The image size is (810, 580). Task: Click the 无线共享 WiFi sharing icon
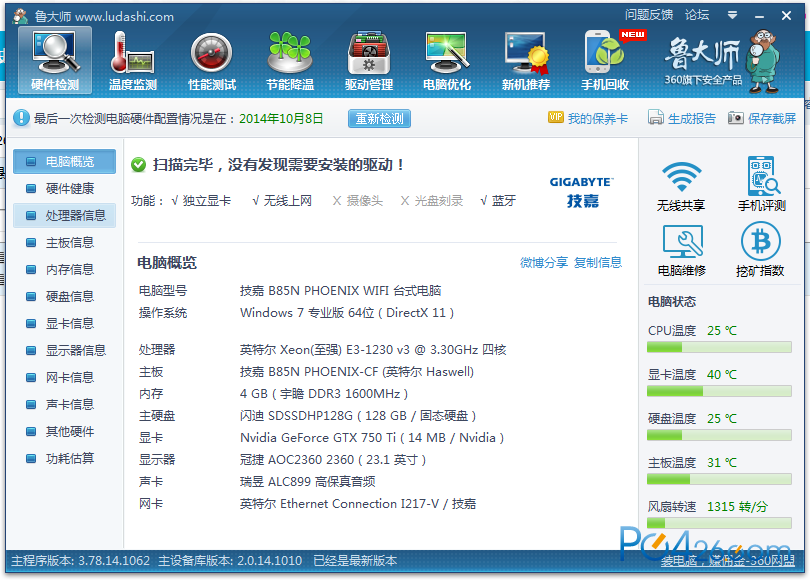(681, 185)
